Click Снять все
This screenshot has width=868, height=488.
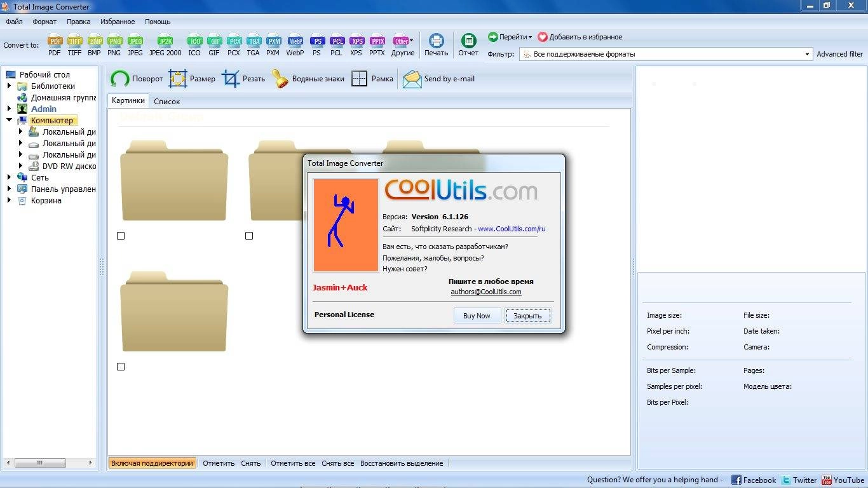(x=338, y=463)
